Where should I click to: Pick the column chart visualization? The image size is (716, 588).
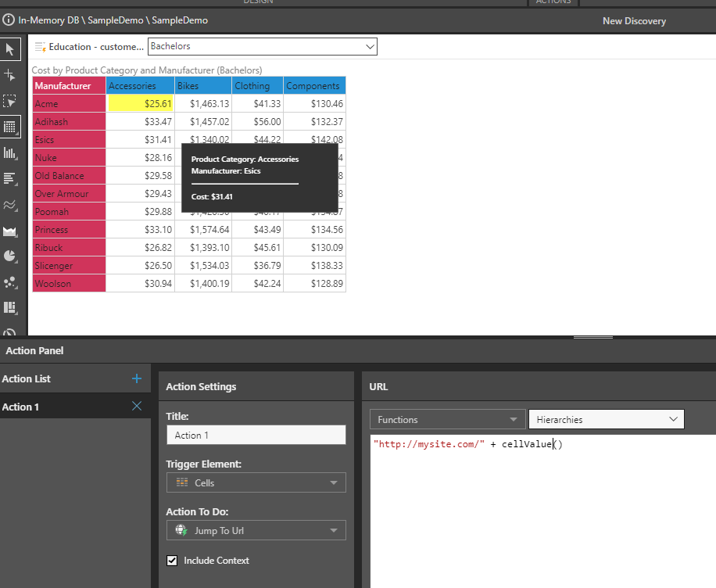[x=9, y=153]
